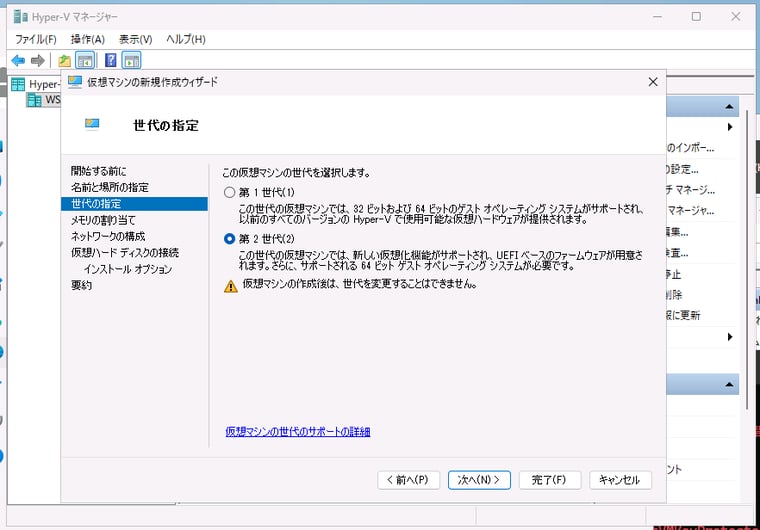Click the warning icon beside the generation notice
The height and width of the screenshot is (530, 760).
(231, 287)
